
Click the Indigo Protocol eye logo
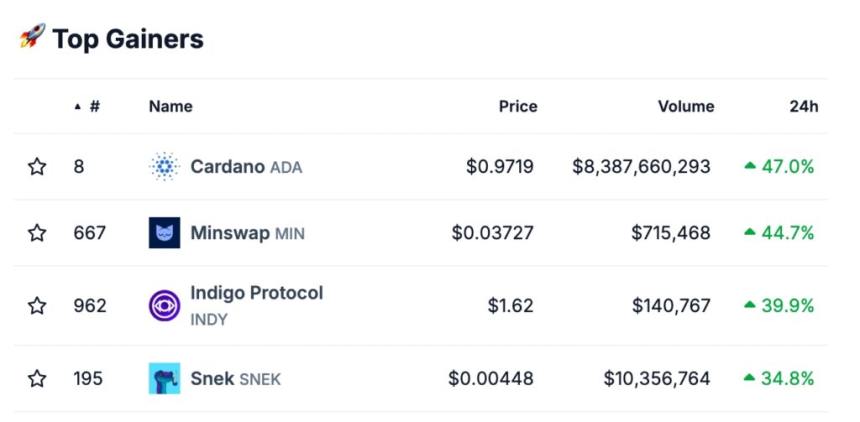[x=164, y=305]
